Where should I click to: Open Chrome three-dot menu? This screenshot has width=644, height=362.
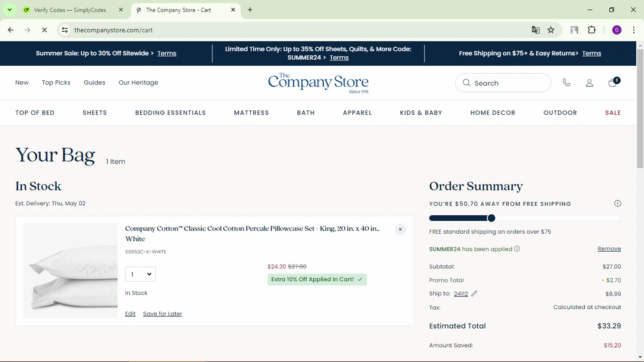click(634, 30)
